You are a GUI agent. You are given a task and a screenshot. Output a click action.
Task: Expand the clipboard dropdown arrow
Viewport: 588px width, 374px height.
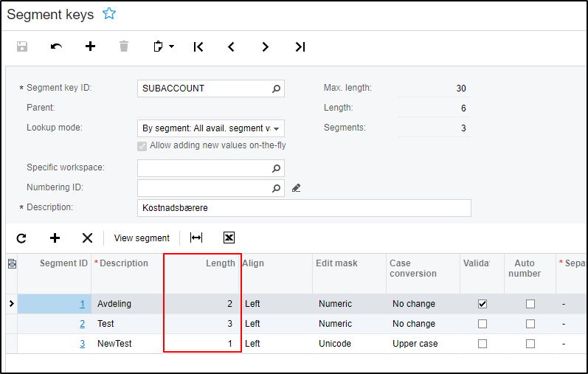pyautogui.click(x=172, y=46)
